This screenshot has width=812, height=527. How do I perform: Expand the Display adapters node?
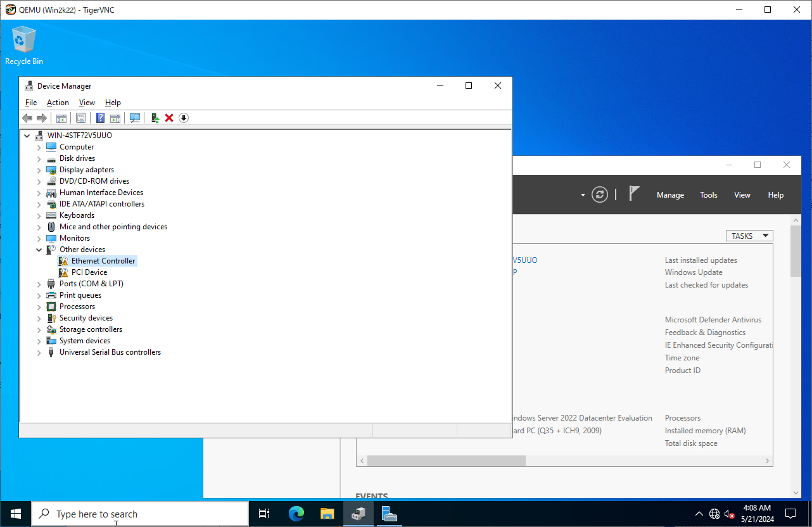tap(39, 170)
